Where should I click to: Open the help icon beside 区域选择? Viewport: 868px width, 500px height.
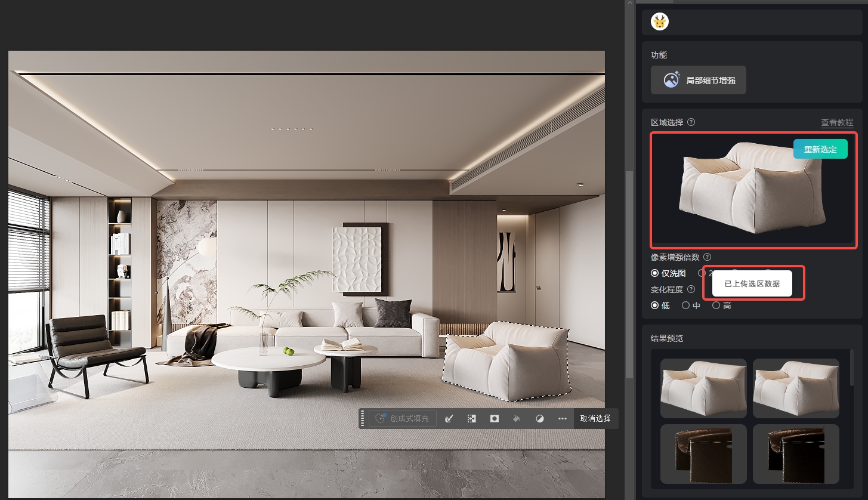pyautogui.click(x=691, y=122)
